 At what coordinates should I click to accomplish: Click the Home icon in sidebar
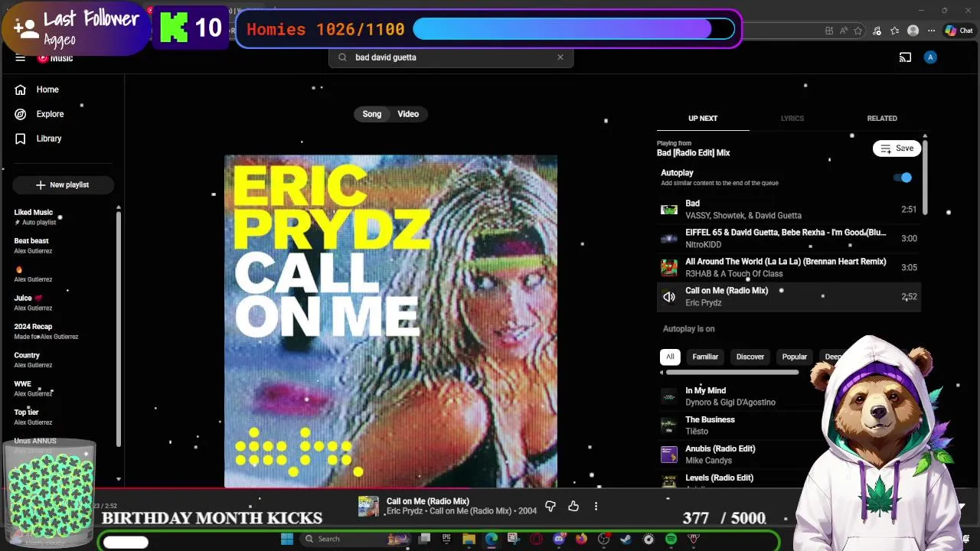21,90
